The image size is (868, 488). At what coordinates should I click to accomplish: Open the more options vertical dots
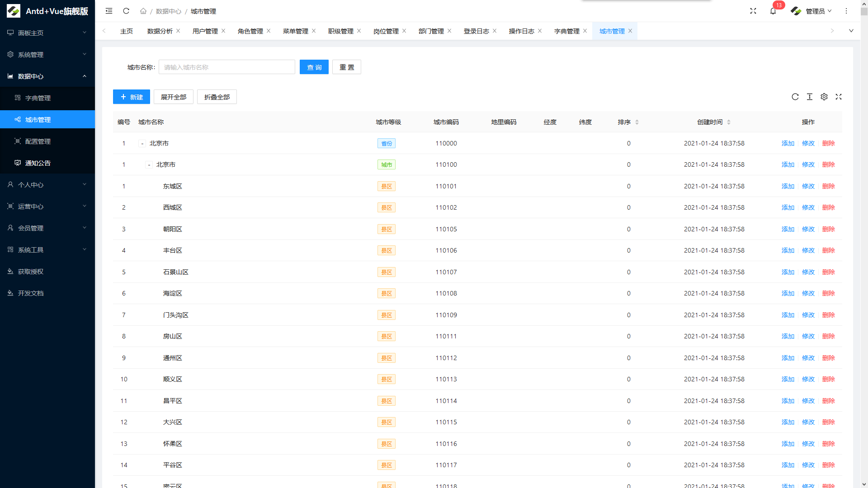(x=846, y=11)
